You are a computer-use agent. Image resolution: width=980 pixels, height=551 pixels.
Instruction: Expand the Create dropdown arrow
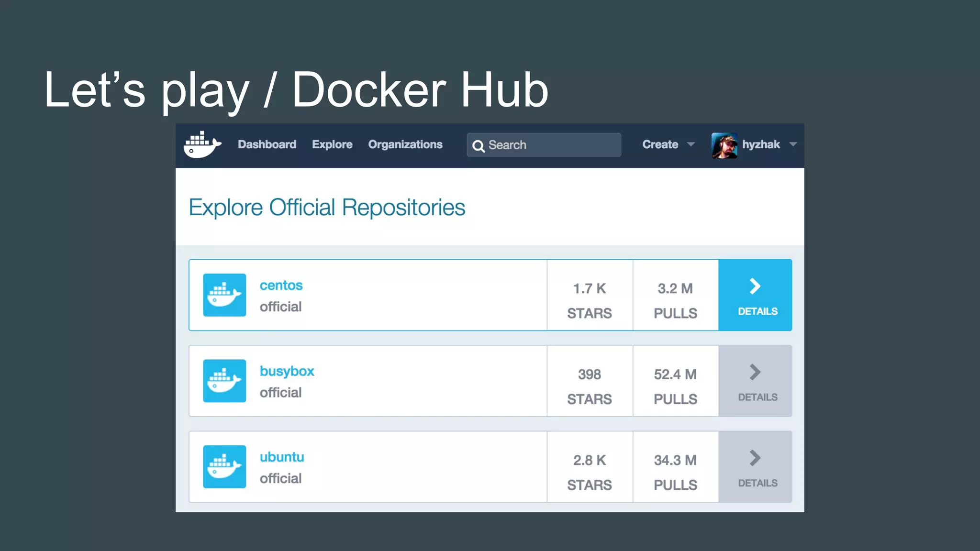[691, 144]
